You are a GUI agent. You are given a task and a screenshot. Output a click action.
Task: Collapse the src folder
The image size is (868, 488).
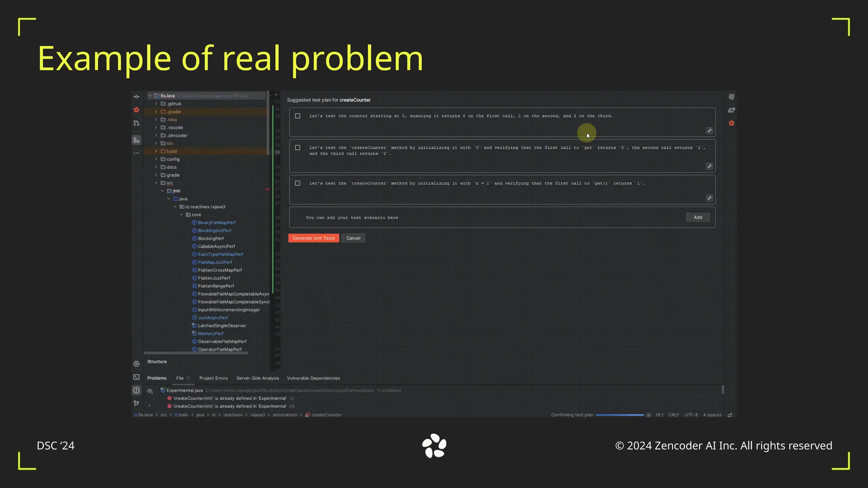pos(156,183)
